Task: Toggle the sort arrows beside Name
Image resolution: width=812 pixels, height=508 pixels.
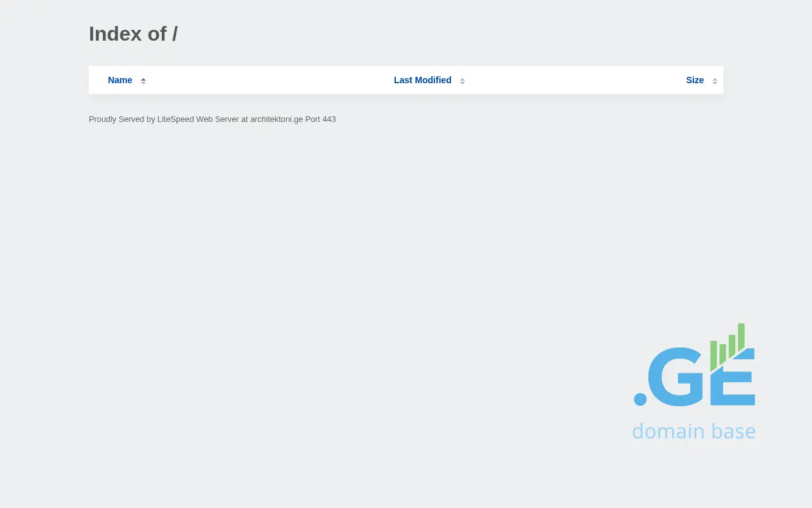Action: (x=143, y=81)
